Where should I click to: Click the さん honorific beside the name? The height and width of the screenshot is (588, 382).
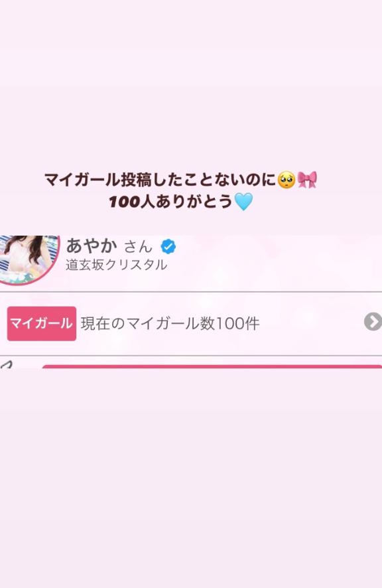(138, 247)
